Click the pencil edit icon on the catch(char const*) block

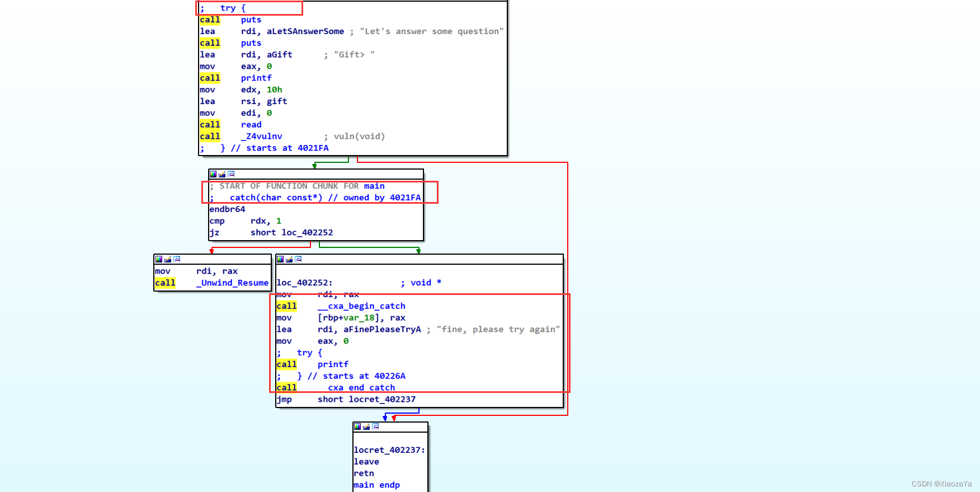[222, 174]
